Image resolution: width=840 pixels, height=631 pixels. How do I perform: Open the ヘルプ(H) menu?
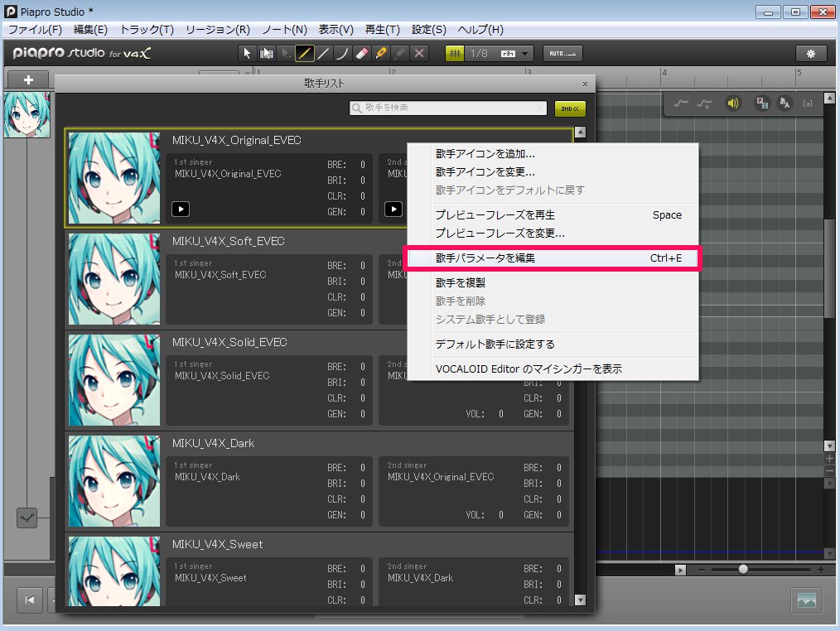coord(480,30)
